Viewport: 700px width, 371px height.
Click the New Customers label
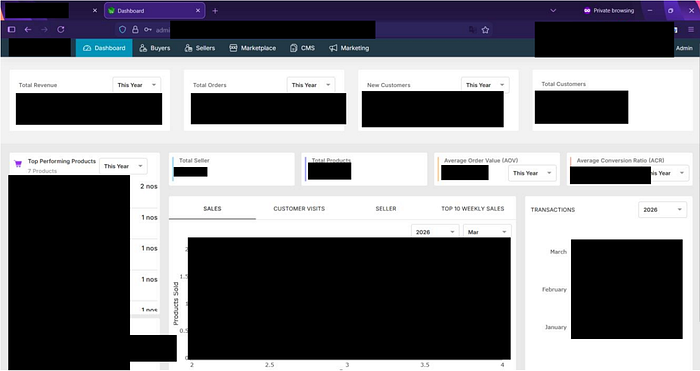coord(388,85)
